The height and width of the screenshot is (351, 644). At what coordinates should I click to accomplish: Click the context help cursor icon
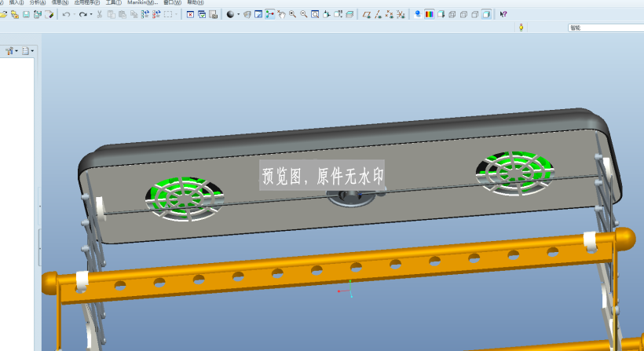[503, 14]
